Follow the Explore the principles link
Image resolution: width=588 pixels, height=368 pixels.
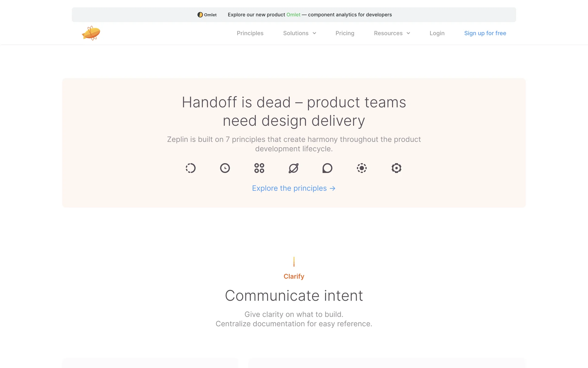tap(293, 188)
